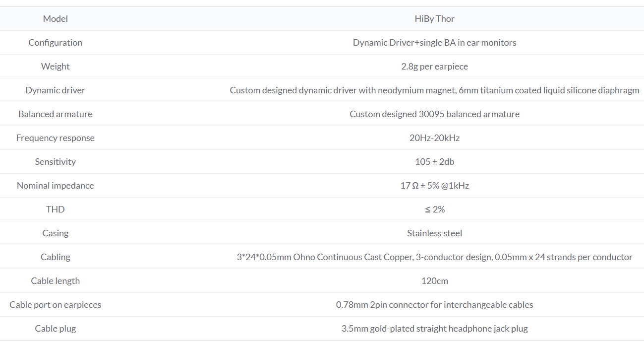Select the 30095 balanced armature description
644x348 pixels.
pos(434,114)
